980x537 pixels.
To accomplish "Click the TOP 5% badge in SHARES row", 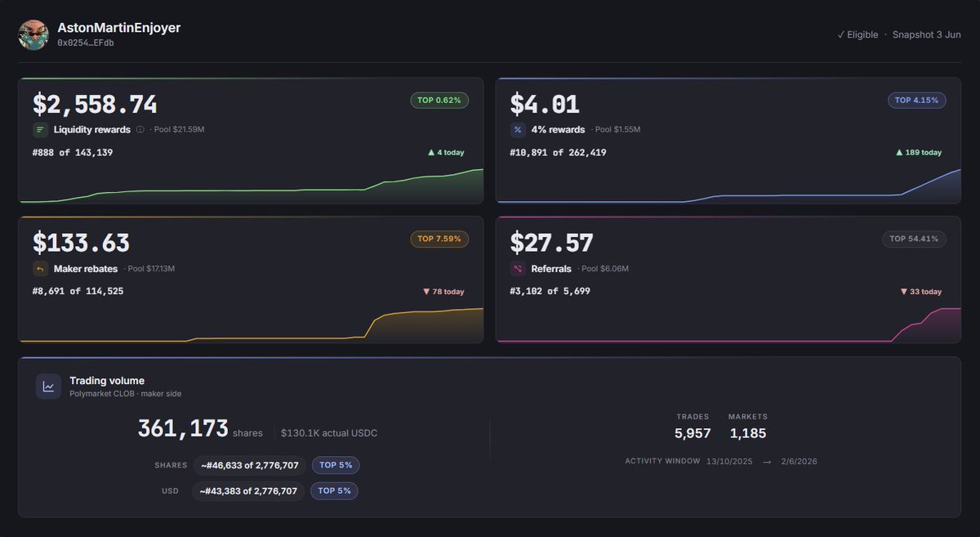I will (335, 465).
